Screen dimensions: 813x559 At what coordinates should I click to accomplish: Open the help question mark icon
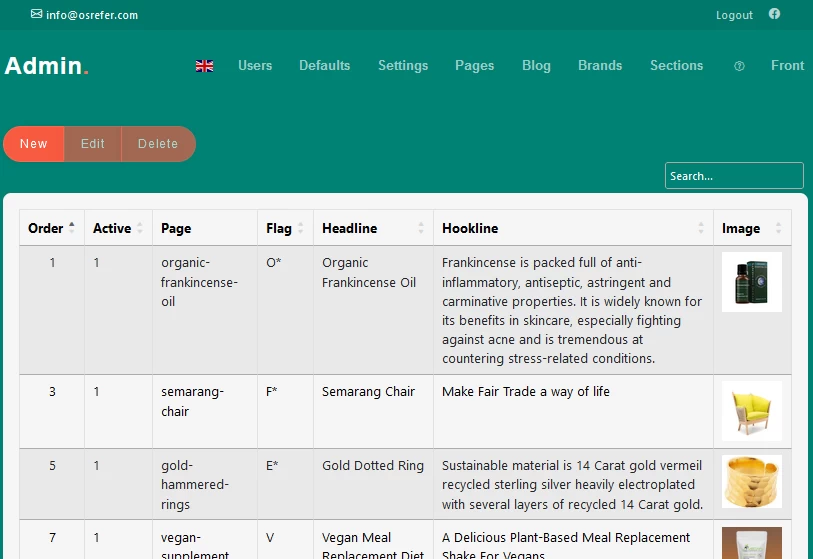coord(739,66)
